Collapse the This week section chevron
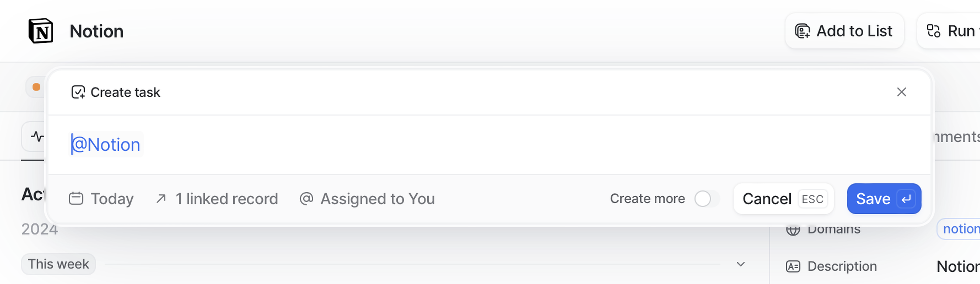Screen dimensions: 980x284 click(740, 264)
